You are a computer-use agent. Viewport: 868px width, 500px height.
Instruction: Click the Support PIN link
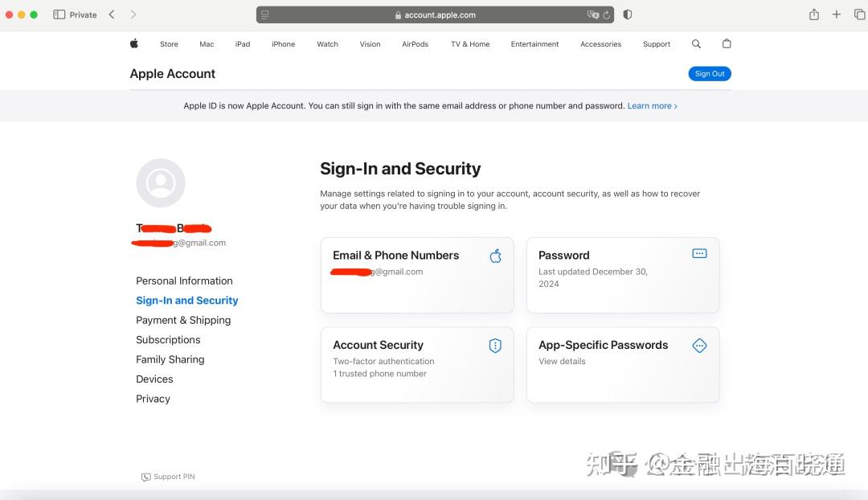[x=169, y=477]
